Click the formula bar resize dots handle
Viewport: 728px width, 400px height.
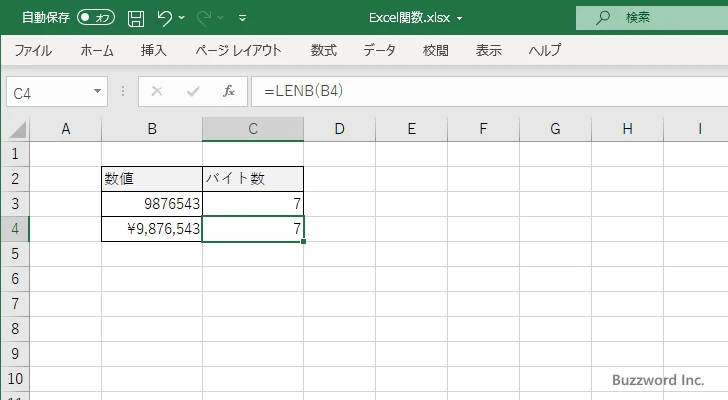point(123,91)
